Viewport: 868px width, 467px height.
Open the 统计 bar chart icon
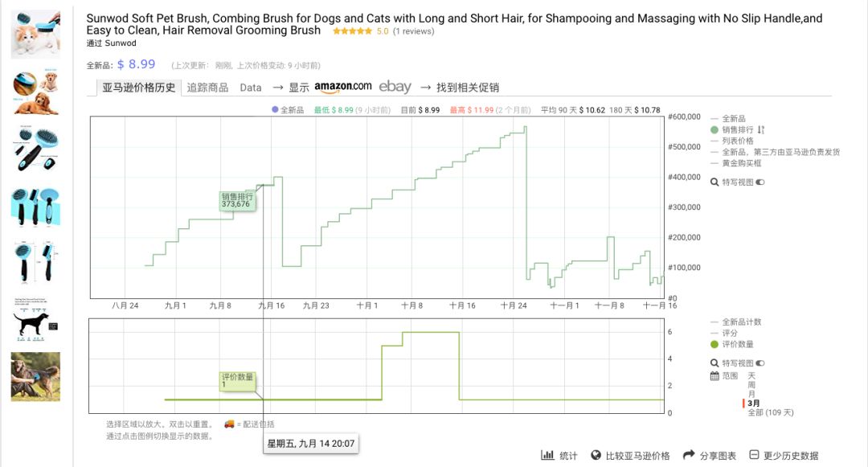547,455
